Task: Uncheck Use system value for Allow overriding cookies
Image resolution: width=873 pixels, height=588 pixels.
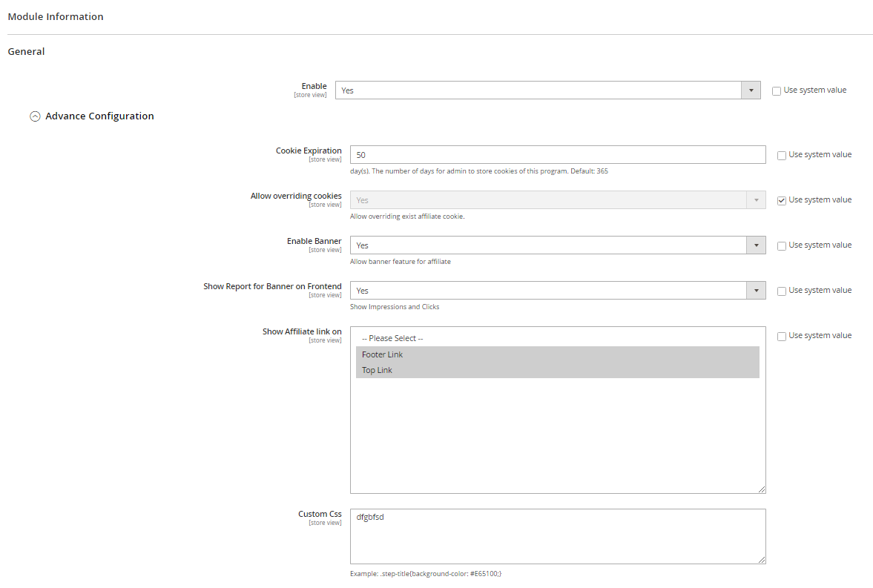Action: tap(782, 201)
